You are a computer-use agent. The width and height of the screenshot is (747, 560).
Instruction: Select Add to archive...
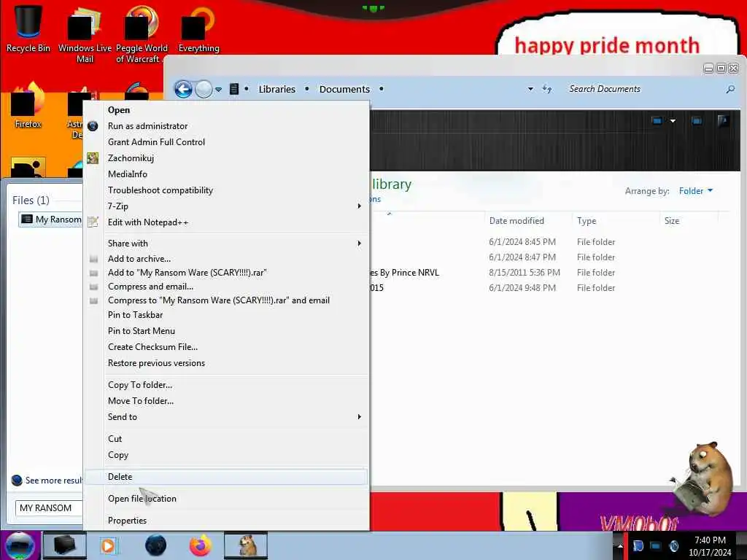pyautogui.click(x=226, y=259)
